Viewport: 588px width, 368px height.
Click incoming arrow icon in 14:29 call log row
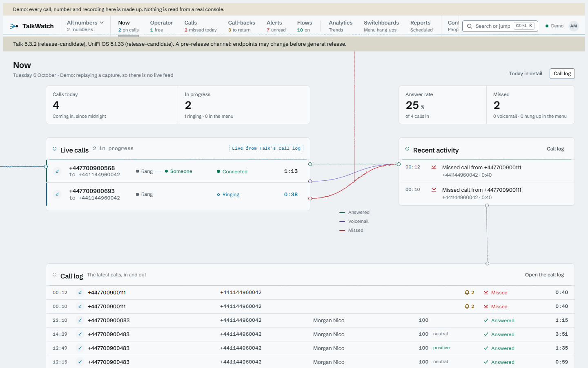[80, 334]
